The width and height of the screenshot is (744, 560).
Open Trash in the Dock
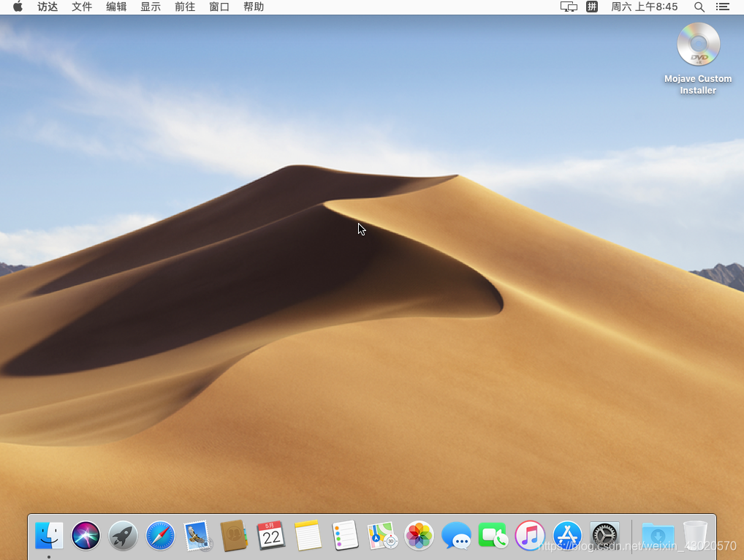click(x=695, y=536)
